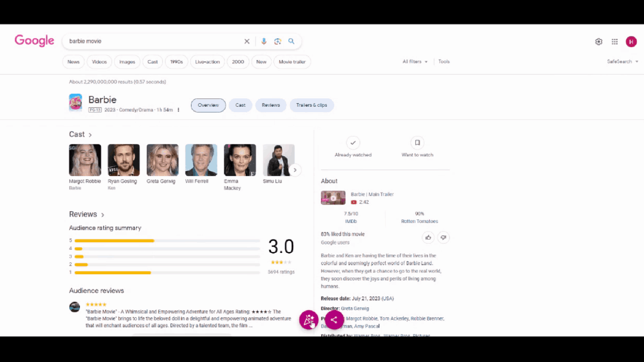Open the IMDb rating link
Screen dimensions: 644x362
[x=351, y=221]
